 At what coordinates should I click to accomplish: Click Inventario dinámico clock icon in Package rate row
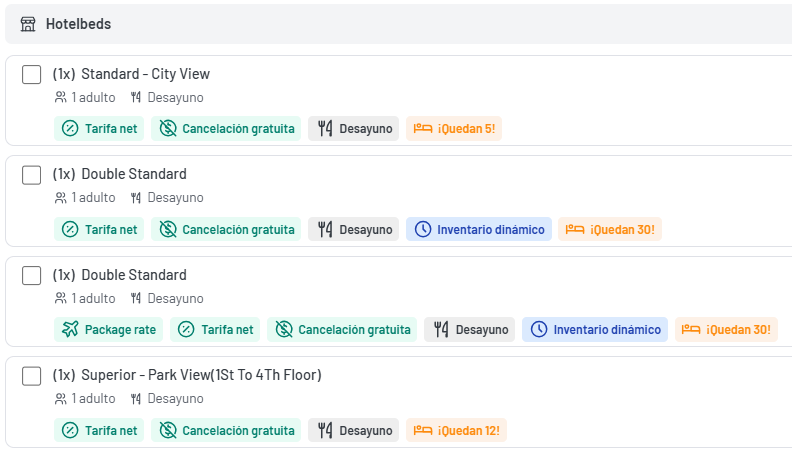[539, 329]
